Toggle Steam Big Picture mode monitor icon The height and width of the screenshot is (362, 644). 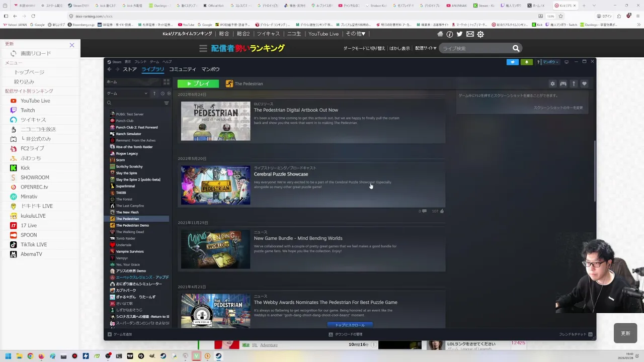(567, 62)
